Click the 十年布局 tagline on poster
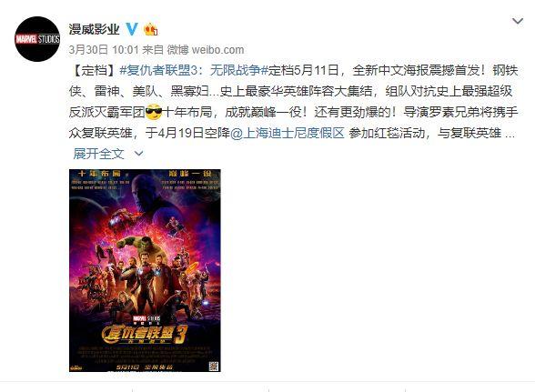Image resolution: width=535 pixels, height=392 pixels. 99,174
